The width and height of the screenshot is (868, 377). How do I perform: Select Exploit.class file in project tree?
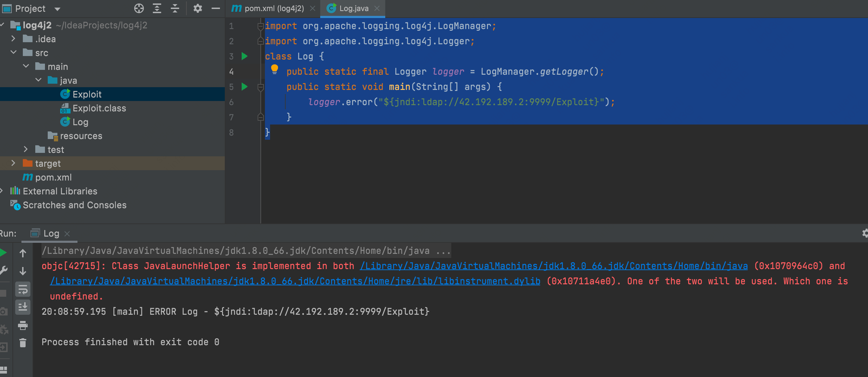click(x=99, y=108)
